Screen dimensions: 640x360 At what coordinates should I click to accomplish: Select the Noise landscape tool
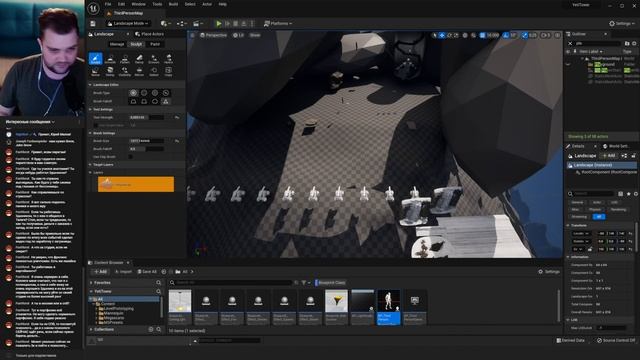pyautogui.click(x=96, y=71)
